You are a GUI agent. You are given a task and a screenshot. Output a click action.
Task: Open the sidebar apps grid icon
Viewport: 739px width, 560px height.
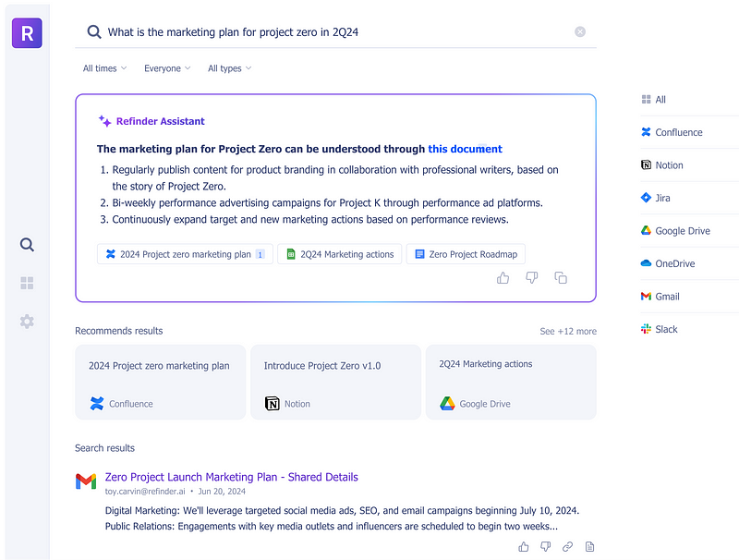[27, 284]
